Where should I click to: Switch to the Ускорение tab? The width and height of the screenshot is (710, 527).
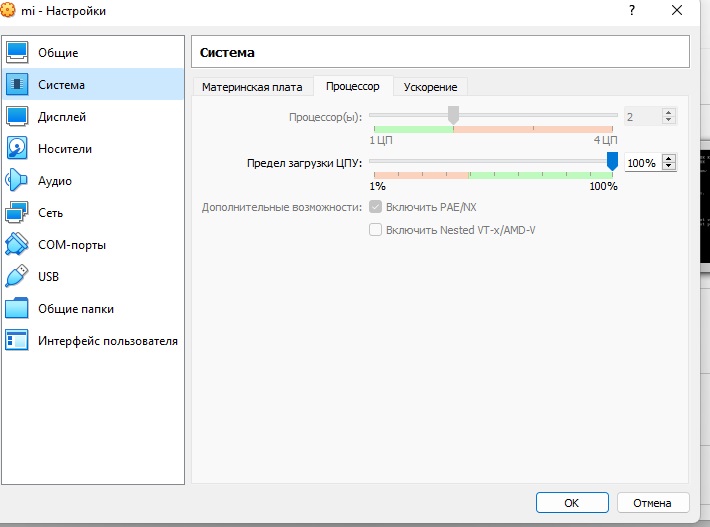pyautogui.click(x=430, y=87)
